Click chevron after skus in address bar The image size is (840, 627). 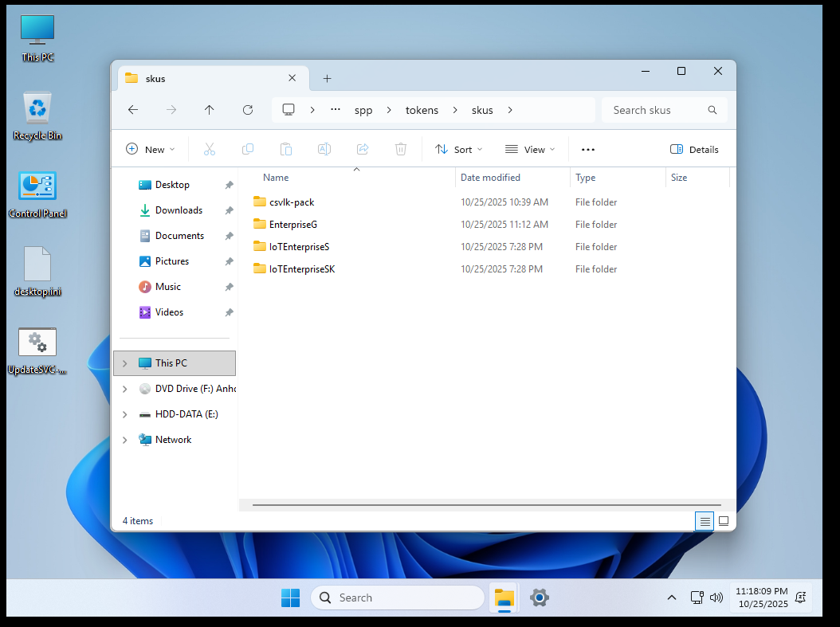tap(510, 110)
